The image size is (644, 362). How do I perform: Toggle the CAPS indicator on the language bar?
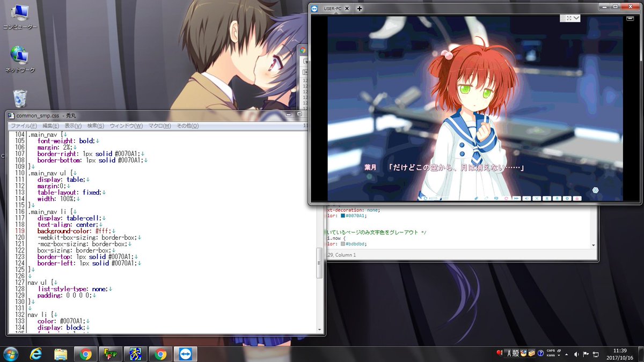(x=551, y=351)
